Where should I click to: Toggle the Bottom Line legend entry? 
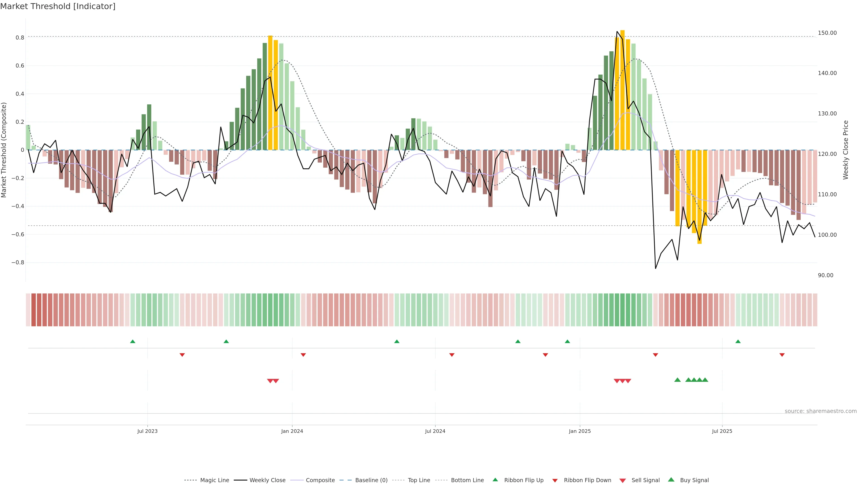(467, 480)
